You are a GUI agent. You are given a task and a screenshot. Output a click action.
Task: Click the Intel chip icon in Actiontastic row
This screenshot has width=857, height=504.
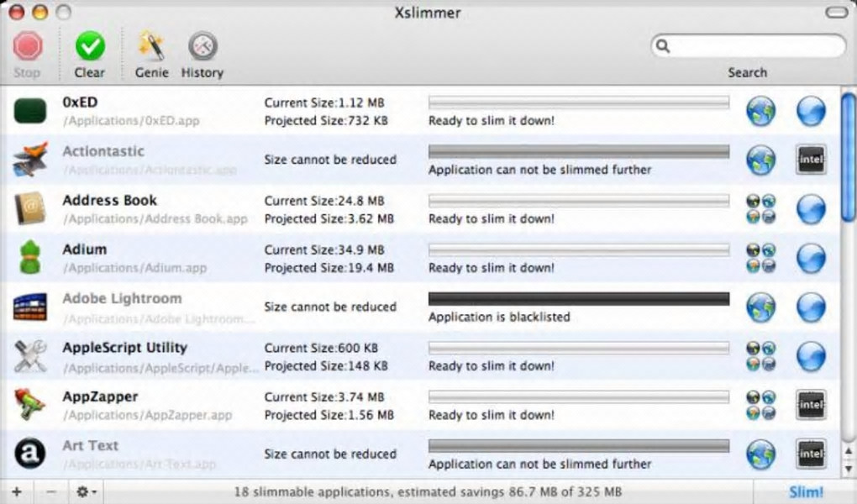pyautogui.click(x=811, y=160)
